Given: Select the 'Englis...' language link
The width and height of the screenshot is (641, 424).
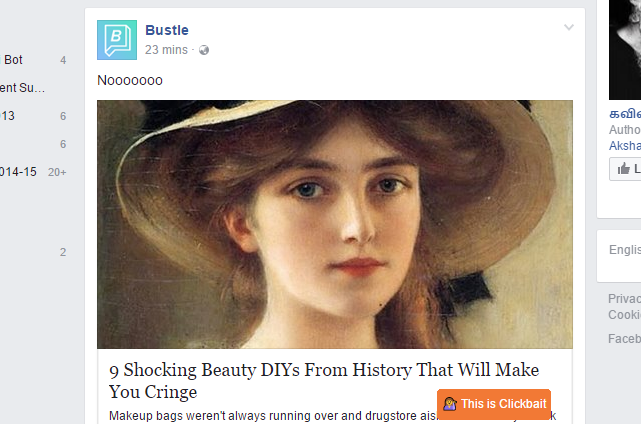Looking at the screenshot, I should pos(625,249).
